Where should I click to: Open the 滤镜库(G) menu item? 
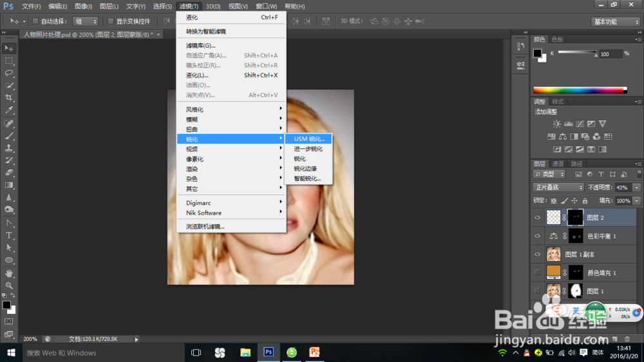tap(231, 46)
